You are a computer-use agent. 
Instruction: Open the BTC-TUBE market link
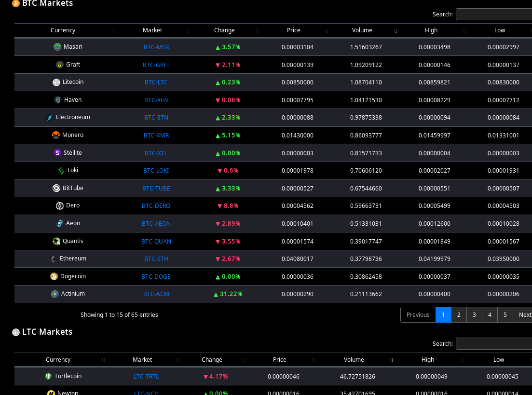point(156,189)
